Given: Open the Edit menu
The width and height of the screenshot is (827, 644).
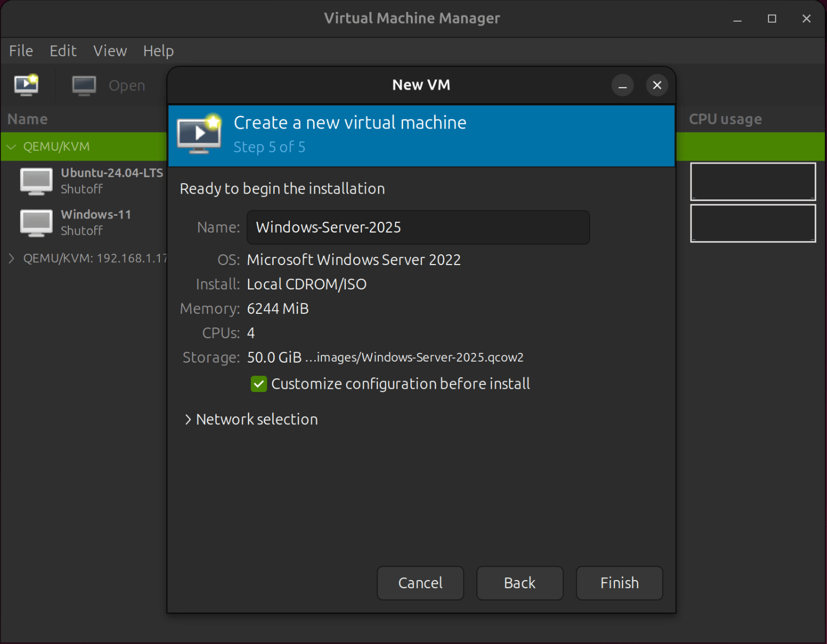Looking at the screenshot, I should (x=63, y=50).
